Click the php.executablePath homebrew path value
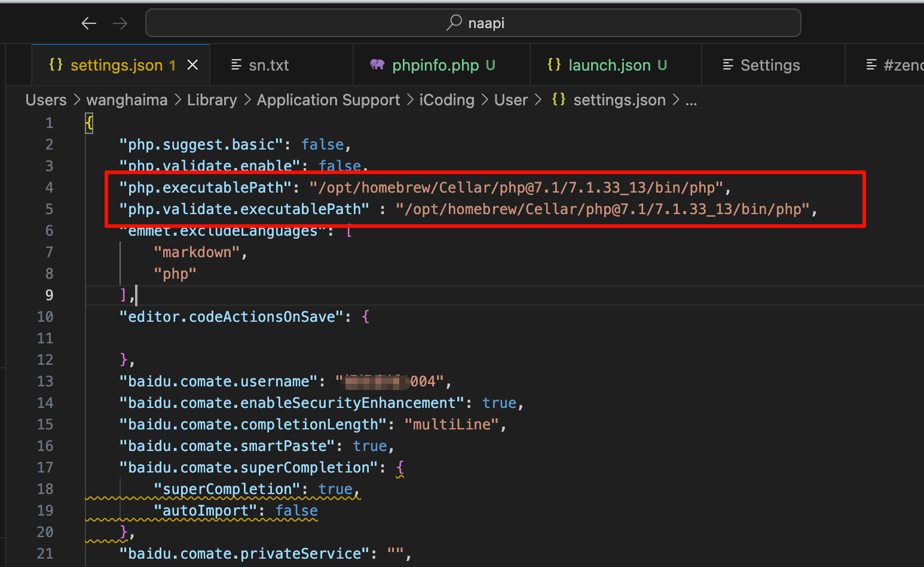Image resolution: width=924 pixels, height=567 pixels. coord(516,188)
